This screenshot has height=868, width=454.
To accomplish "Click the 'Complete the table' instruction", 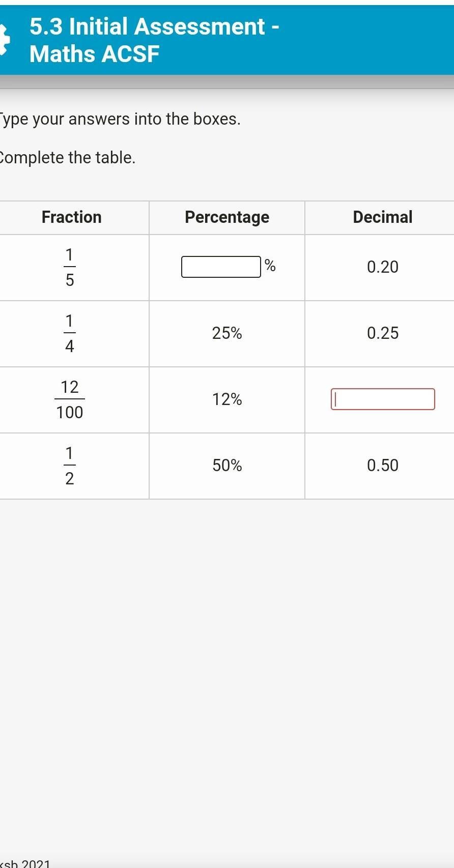I will click(x=67, y=158).
